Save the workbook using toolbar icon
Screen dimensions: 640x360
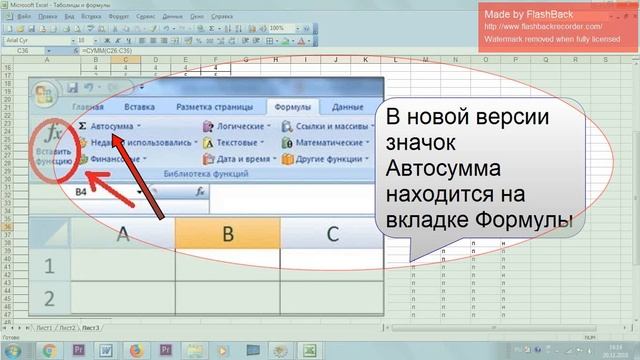[31, 29]
